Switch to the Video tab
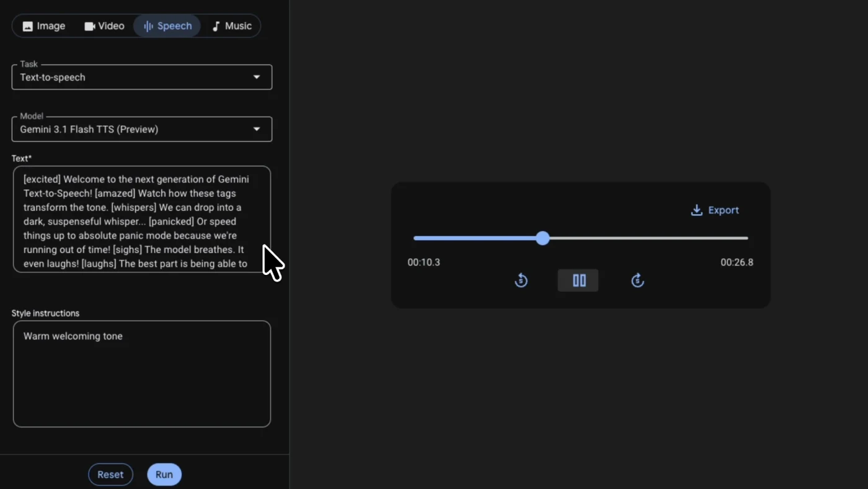Image resolution: width=868 pixels, height=489 pixels. click(104, 26)
